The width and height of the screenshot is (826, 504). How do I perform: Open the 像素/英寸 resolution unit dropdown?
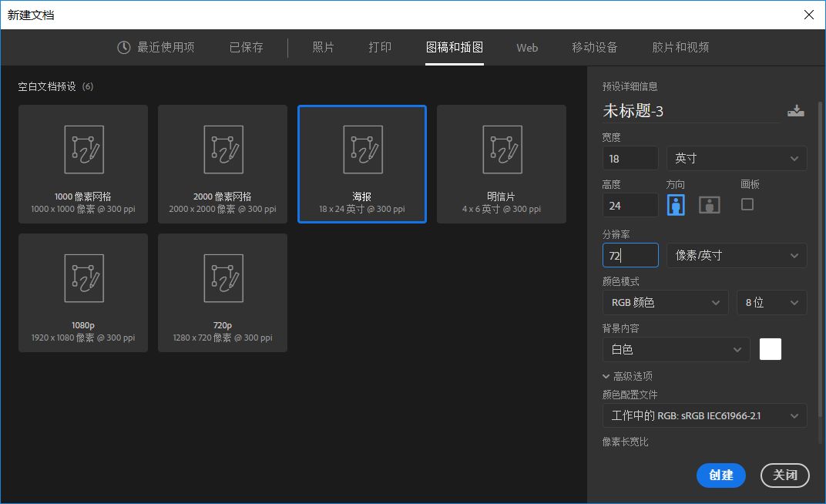736,255
